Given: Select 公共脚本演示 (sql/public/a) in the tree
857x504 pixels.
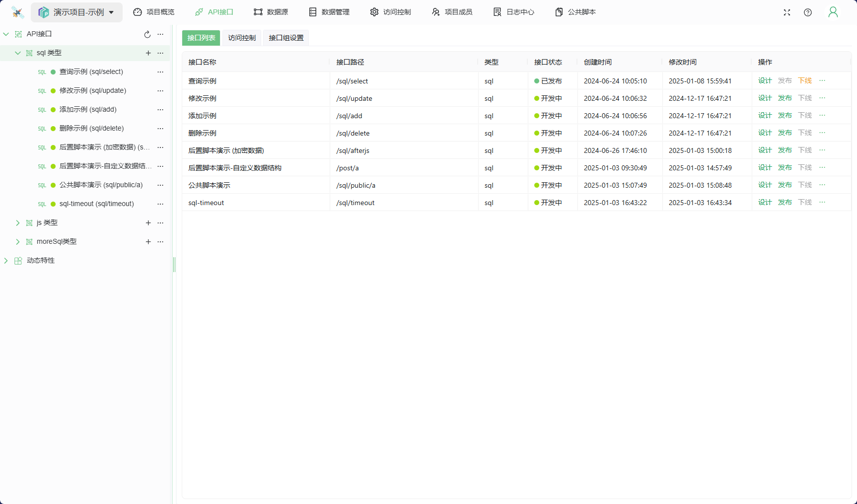Looking at the screenshot, I should point(101,185).
